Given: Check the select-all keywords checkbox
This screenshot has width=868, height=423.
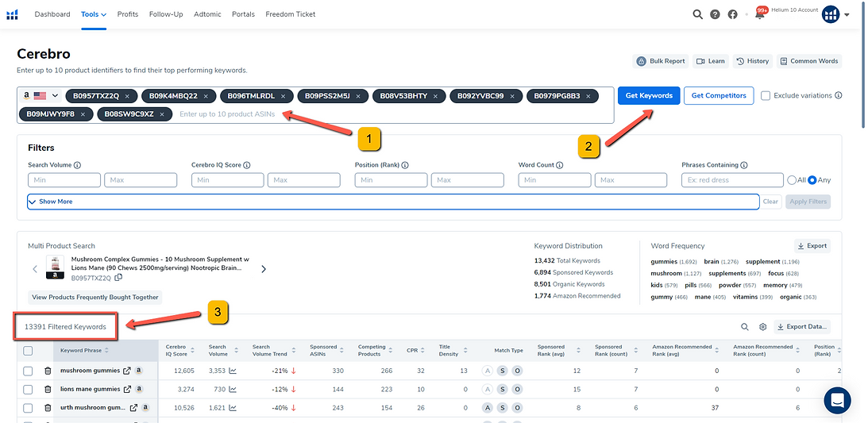Looking at the screenshot, I should (x=29, y=351).
